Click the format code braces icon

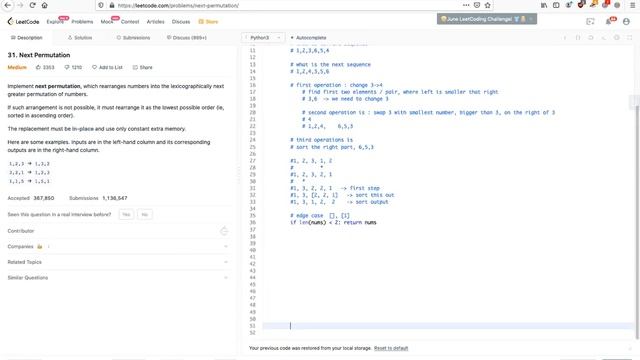point(578,38)
